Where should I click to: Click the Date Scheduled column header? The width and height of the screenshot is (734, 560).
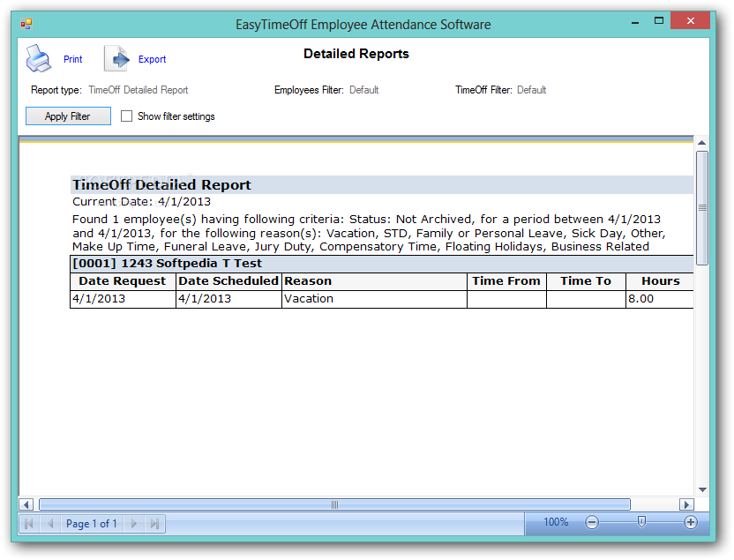point(228,281)
